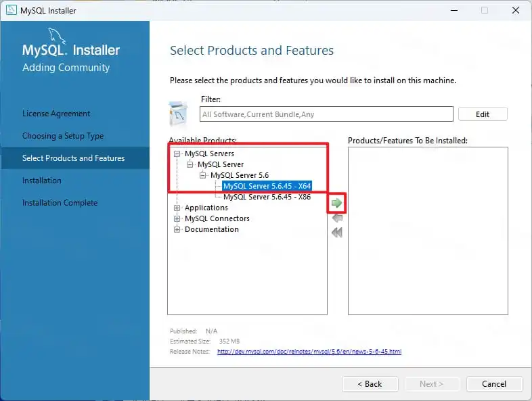Go to License Agreement step
This screenshot has height=401, width=532.
pos(56,114)
